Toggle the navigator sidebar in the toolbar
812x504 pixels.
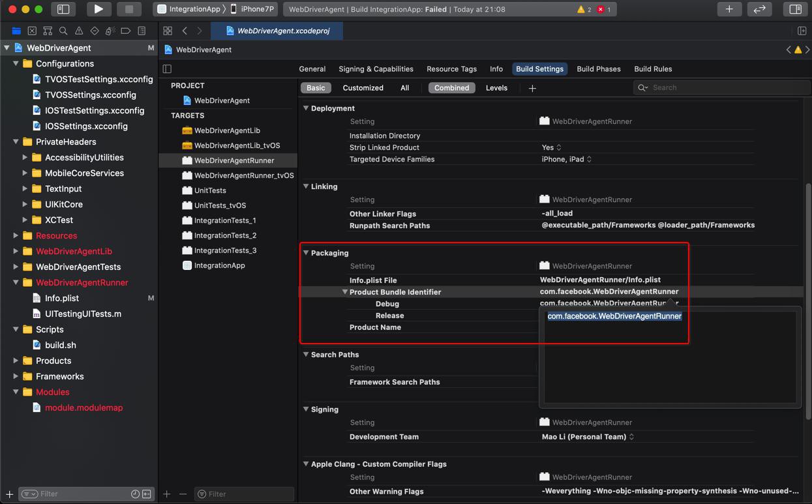(x=63, y=9)
